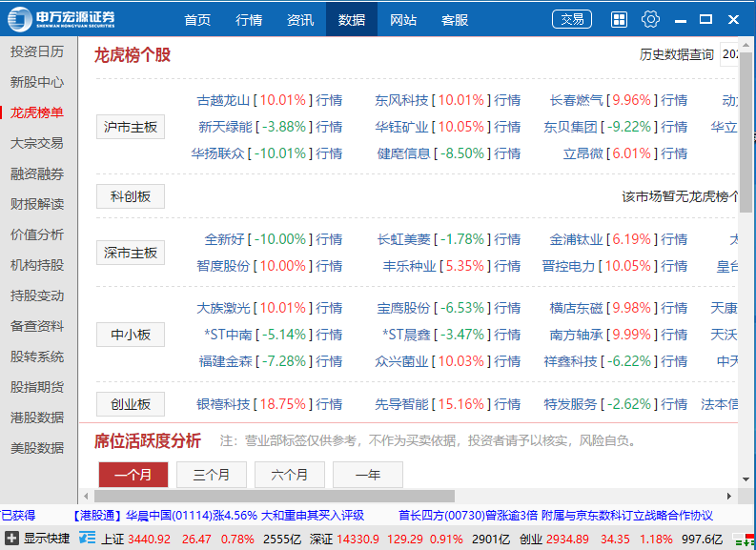Image resolution: width=756 pixels, height=550 pixels.
Task: Open stock 新天绿能 link
Action: tap(225, 127)
